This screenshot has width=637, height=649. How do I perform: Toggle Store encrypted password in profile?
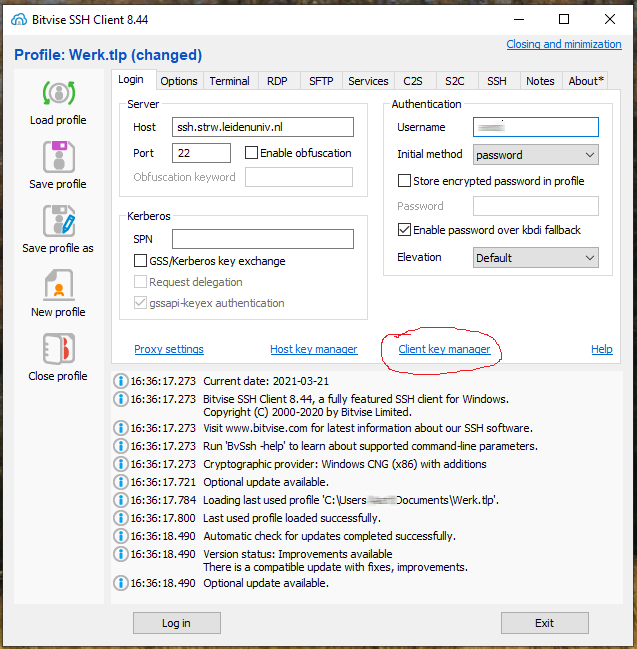click(405, 181)
